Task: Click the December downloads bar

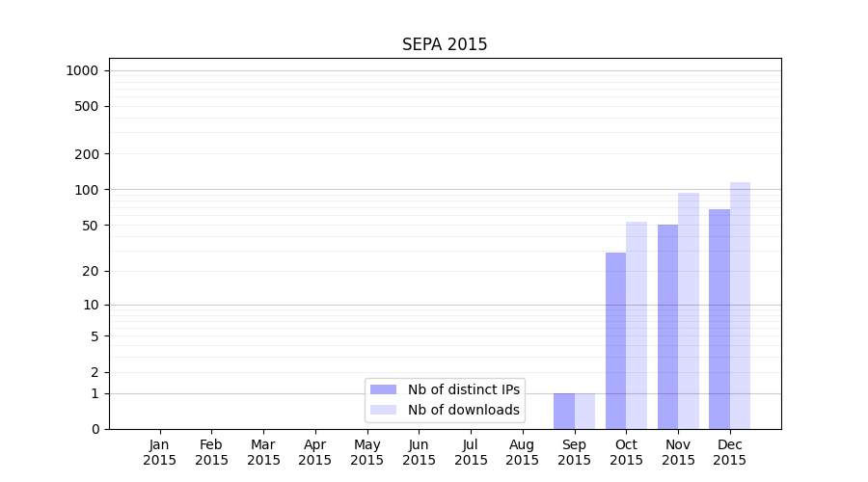Action: click(740, 306)
